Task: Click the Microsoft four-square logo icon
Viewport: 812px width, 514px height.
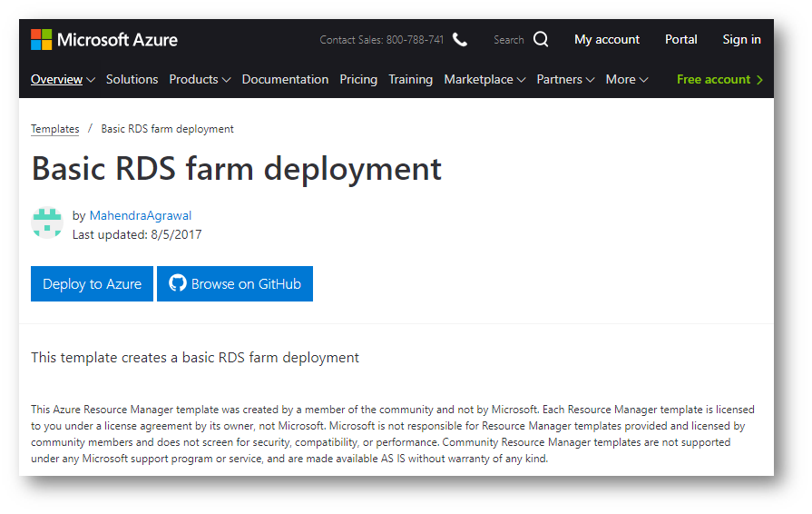Action: [x=42, y=39]
